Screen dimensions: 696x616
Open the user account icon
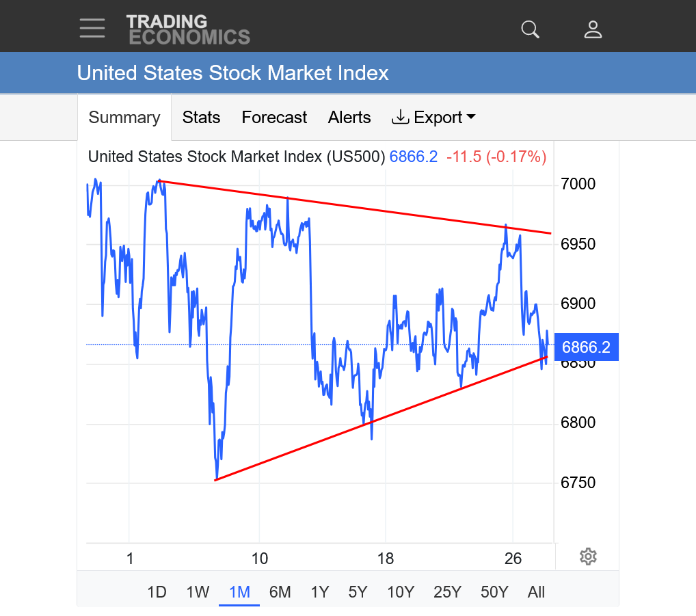(x=593, y=29)
